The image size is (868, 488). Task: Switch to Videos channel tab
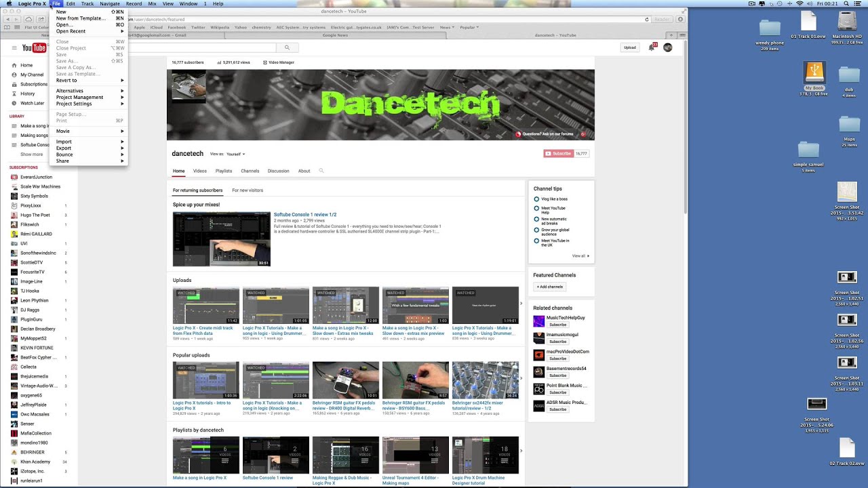coord(200,171)
